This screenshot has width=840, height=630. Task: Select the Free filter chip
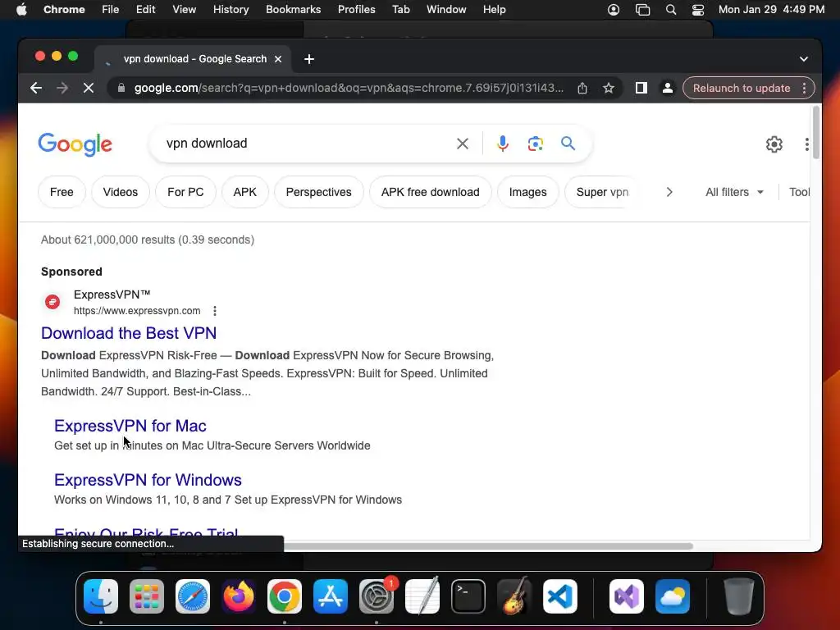(x=62, y=192)
